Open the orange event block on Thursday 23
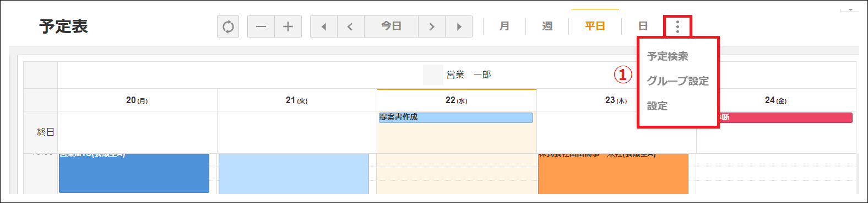The image size is (868, 203). (x=613, y=174)
